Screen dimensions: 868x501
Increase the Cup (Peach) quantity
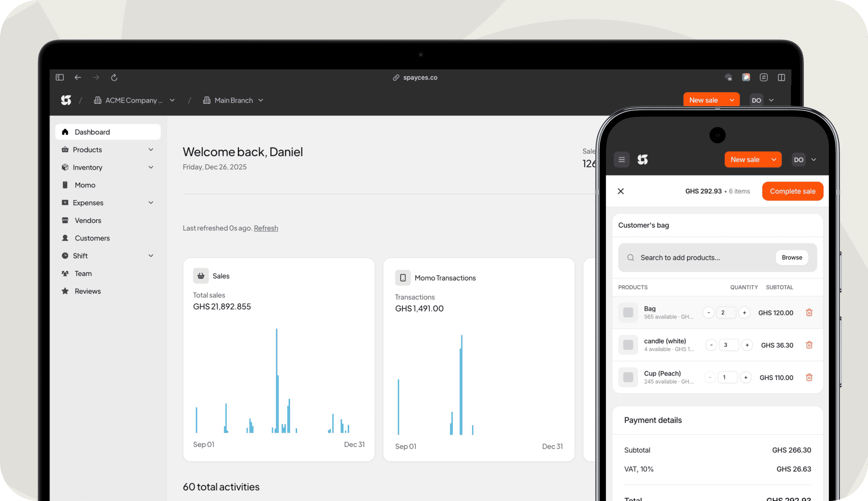746,377
